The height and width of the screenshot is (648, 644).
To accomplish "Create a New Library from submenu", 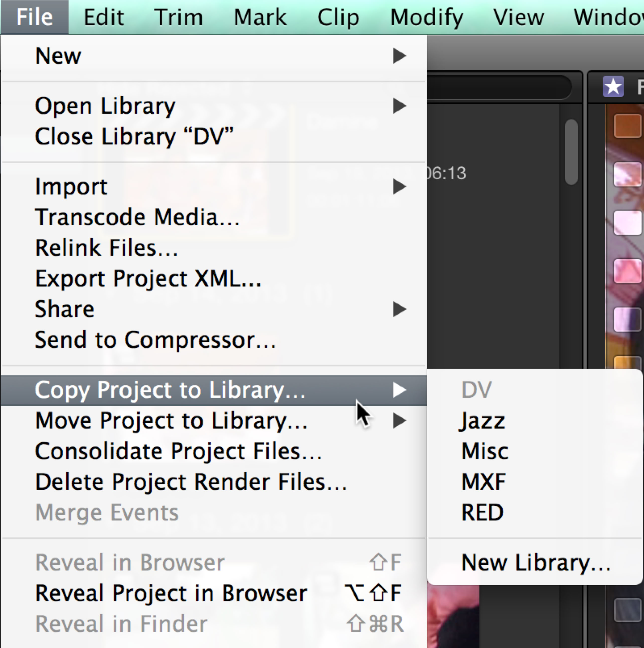I will 536,562.
